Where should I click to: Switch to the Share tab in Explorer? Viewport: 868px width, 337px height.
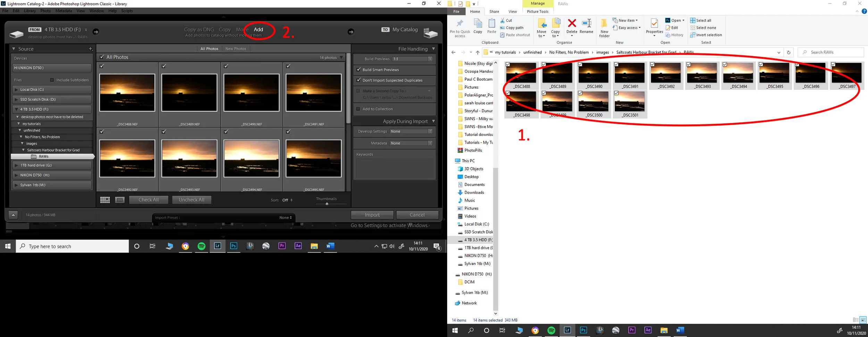click(494, 11)
